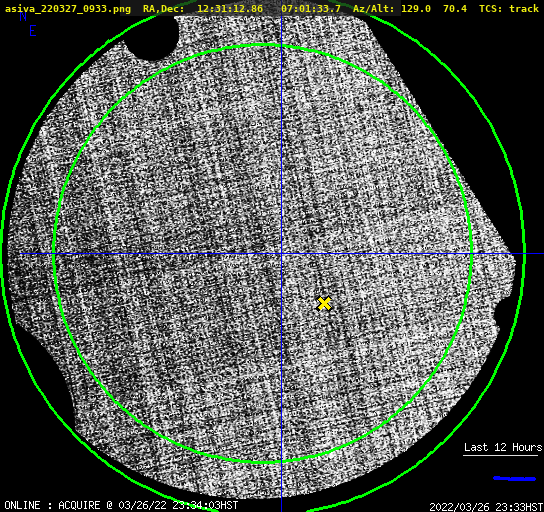Click the azimuth value 129.0
544x512 pixels.
tap(416, 8)
